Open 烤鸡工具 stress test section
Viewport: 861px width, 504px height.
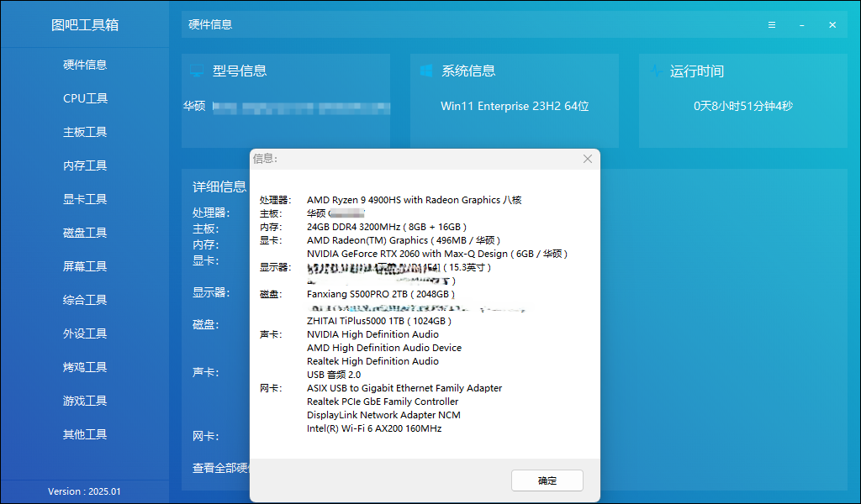[85, 367]
